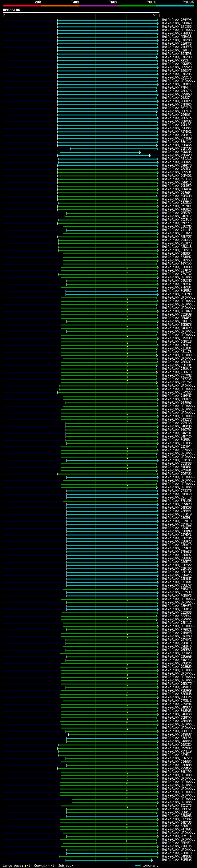Open hit UniRef100_C7A2A0
197x868 pixels.
pos(176,40)
